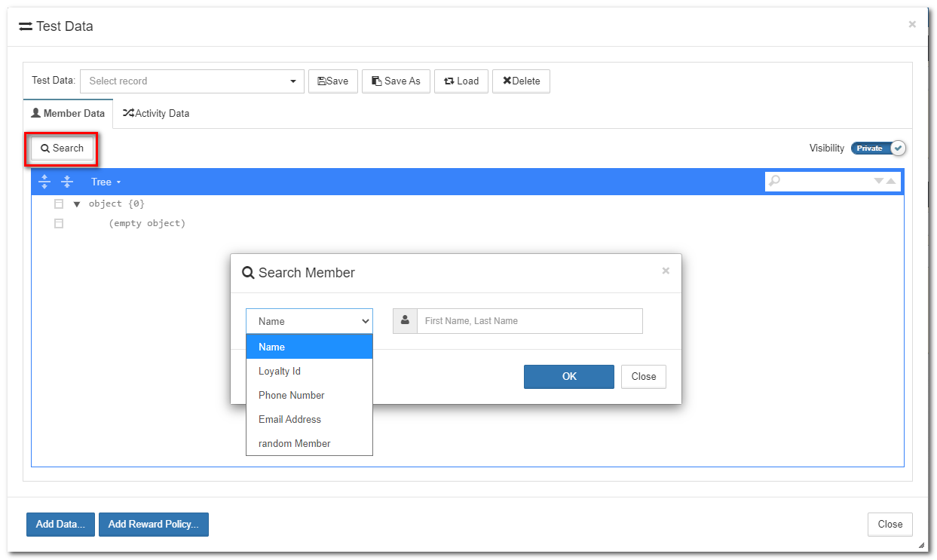Click the expand all fields icon
937x560 pixels.
coord(44,182)
